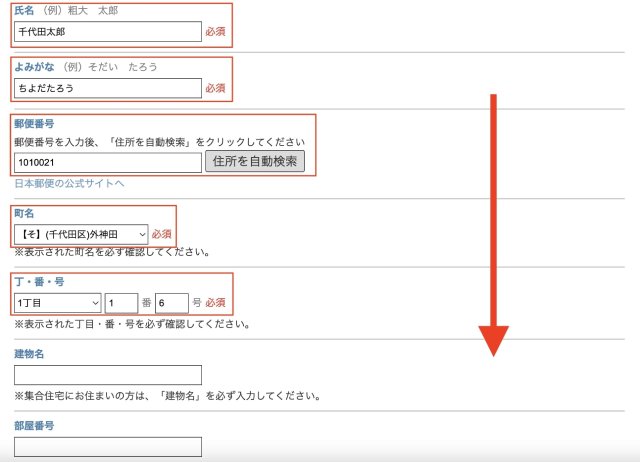Click the 丁・番・号 label heading
Viewport: 640px width, 462px height.
[39, 282]
